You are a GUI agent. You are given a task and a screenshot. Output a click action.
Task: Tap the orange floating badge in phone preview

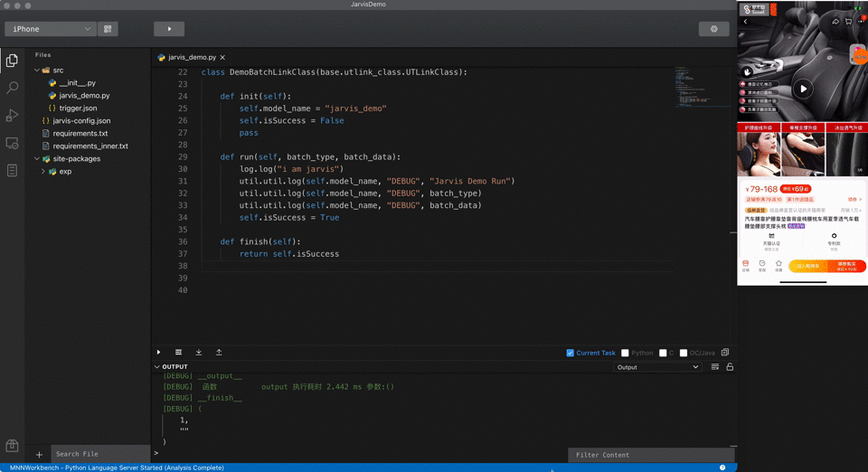pos(859,55)
